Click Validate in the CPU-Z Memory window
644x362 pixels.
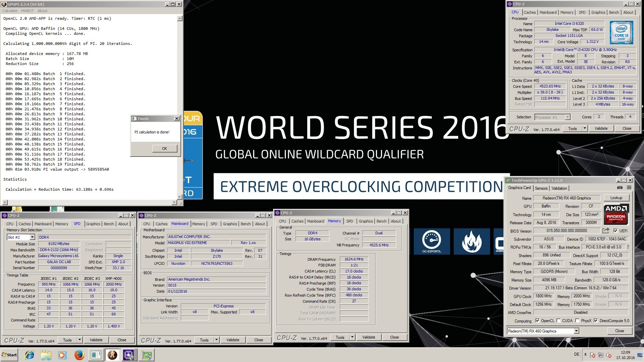[x=369, y=337]
